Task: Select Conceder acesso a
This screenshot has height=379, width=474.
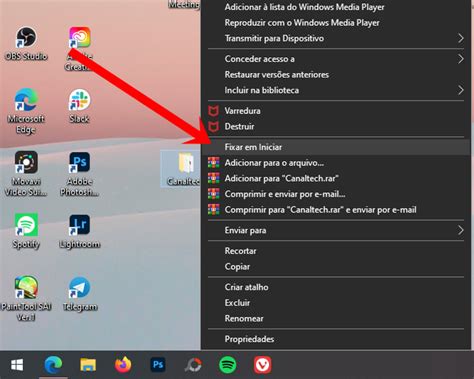Action: pos(336,59)
